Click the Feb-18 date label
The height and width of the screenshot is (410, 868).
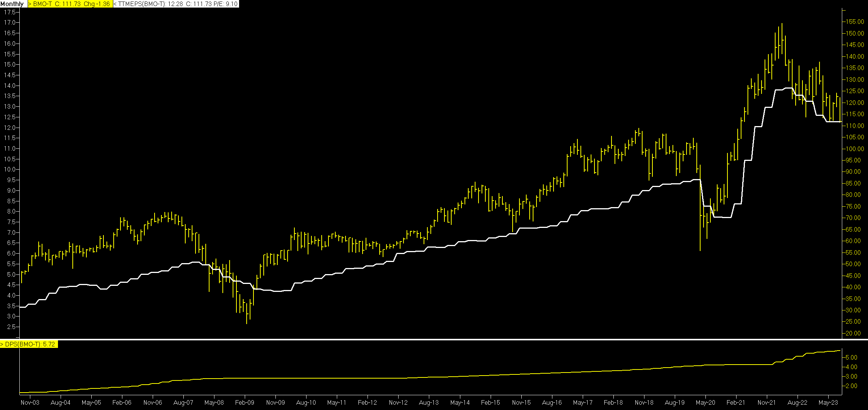(613, 402)
